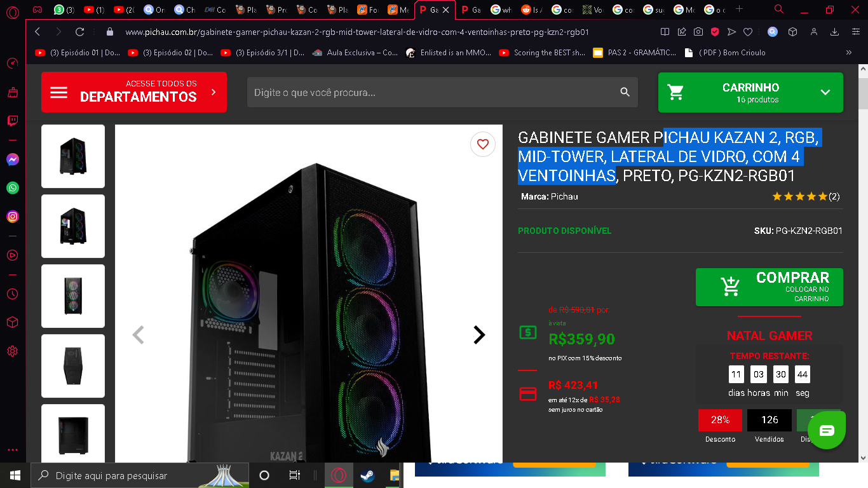Click the Cortana circle on the taskbar
Viewport: 868px width, 488px height.
coord(264,475)
